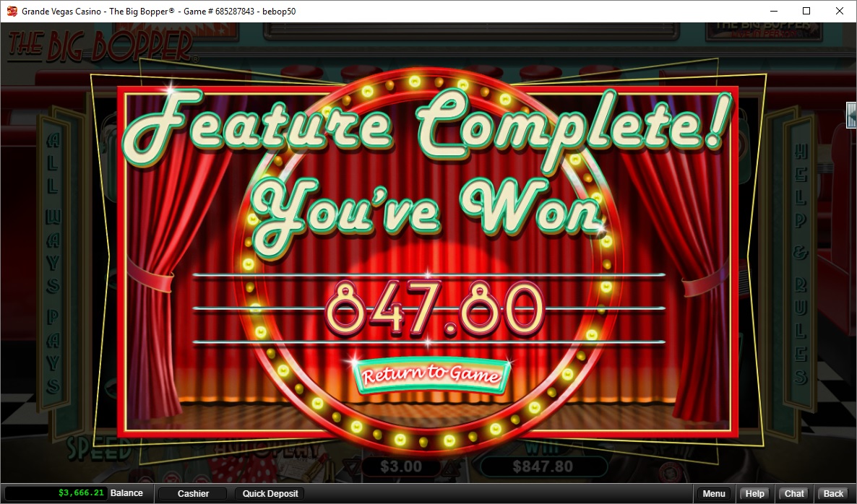Start a Chat session
Viewport: 857px width, 504px height.
[794, 494]
